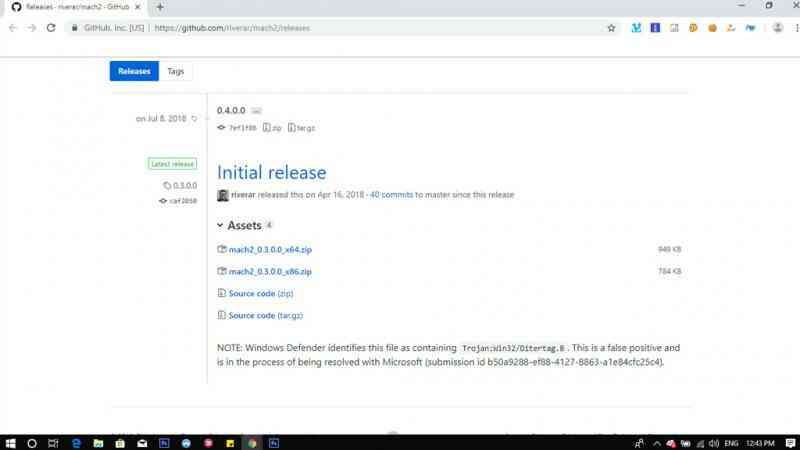Select the Releases tab
Viewport: 800px width, 450px height.
pyautogui.click(x=134, y=71)
